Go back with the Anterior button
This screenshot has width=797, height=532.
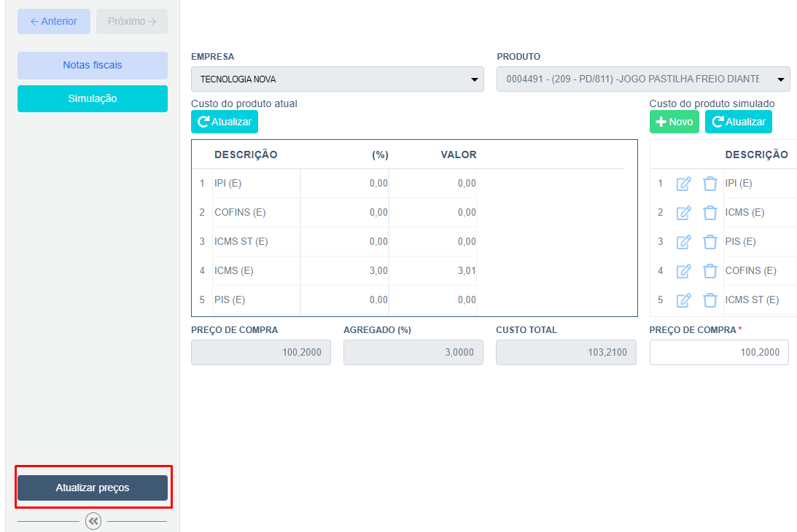tap(54, 22)
